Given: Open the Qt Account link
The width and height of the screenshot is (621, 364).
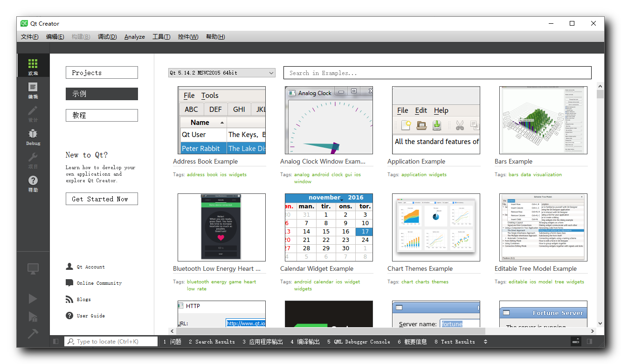Looking at the screenshot, I should (90, 267).
